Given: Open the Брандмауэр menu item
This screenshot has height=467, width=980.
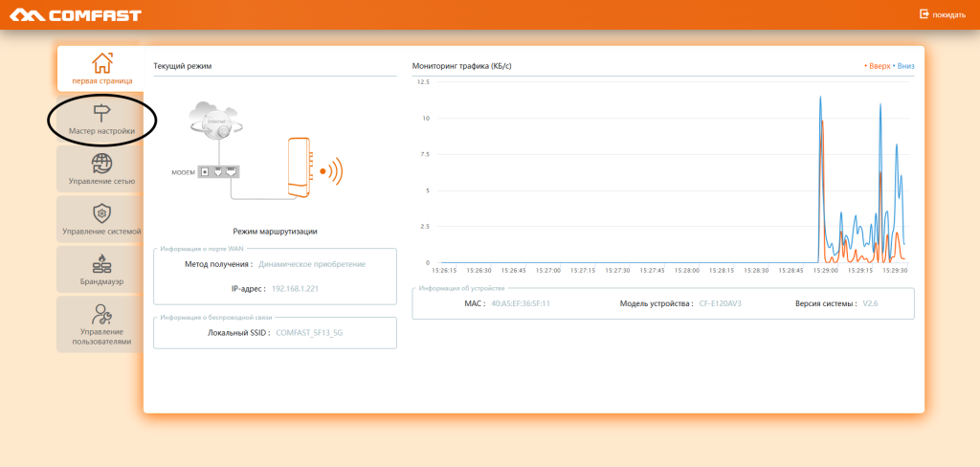Looking at the screenshot, I should coord(101,270).
